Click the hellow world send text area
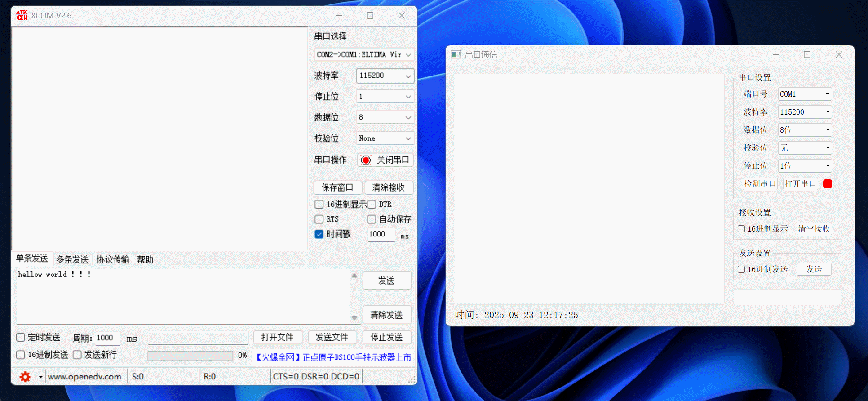Image resolution: width=868 pixels, height=401 pixels. [x=183, y=296]
